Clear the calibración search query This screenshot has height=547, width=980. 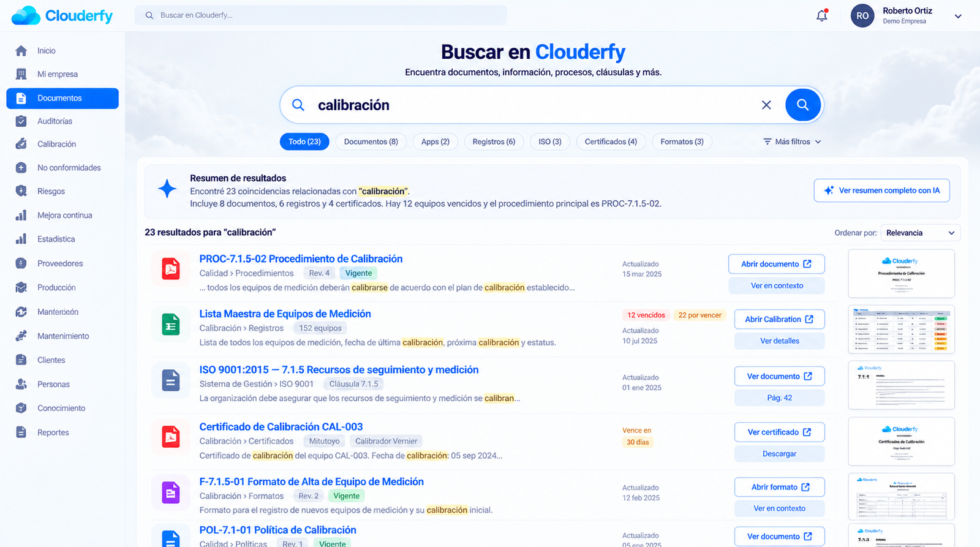point(766,105)
